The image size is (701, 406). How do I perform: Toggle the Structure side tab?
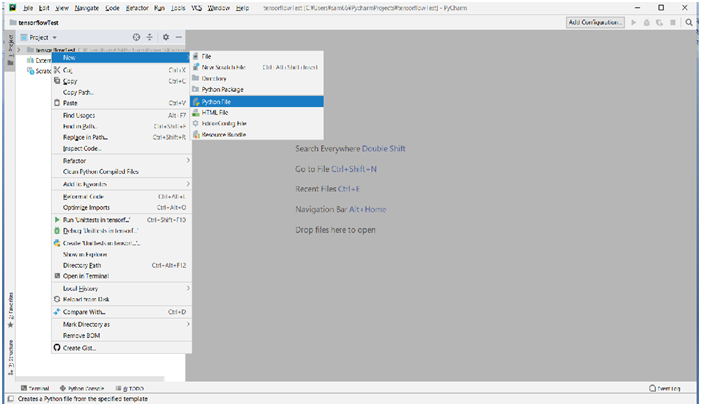10,357
